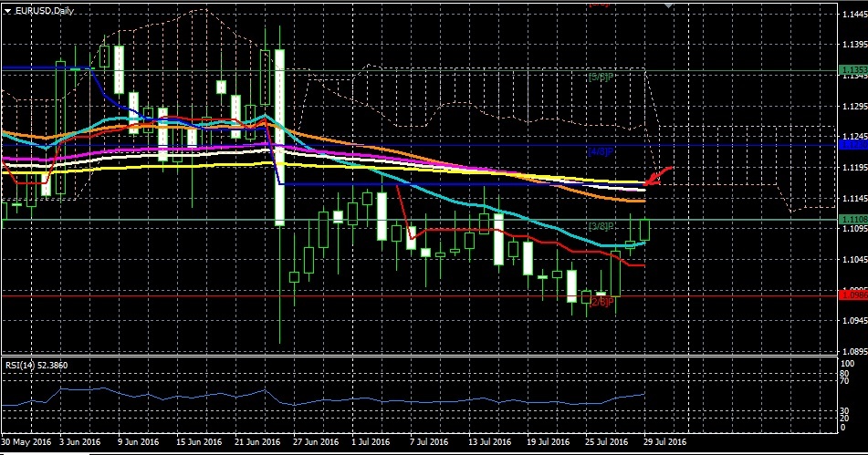Click the 1.1353 green price tag
Screen dimensions: 868x455
(854, 70)
